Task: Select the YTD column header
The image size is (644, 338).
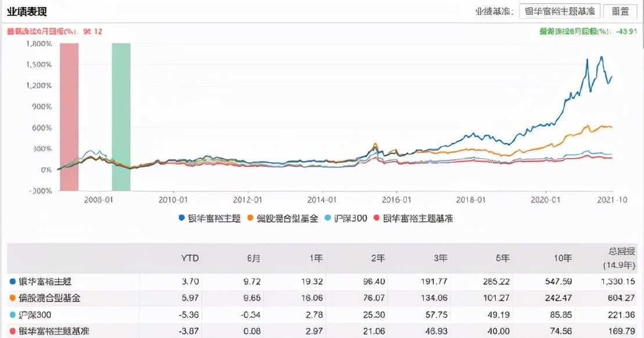Action: tap(189, 258)
